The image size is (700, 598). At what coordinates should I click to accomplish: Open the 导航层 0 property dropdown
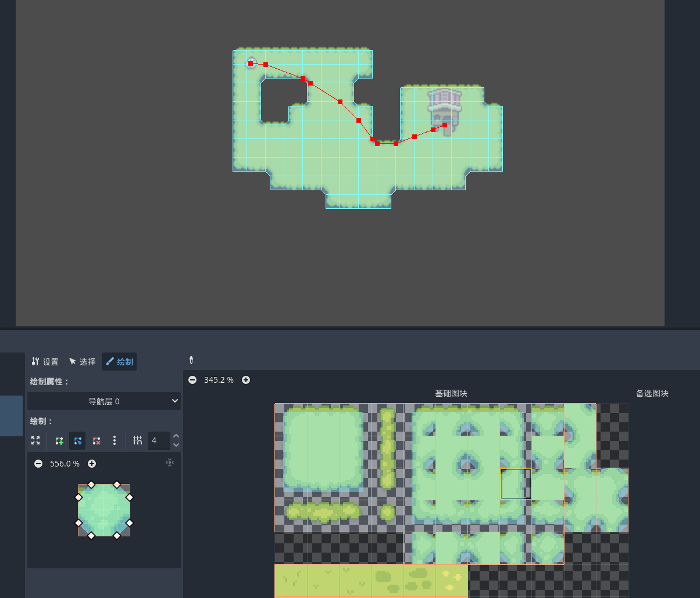tap(104, 401)
